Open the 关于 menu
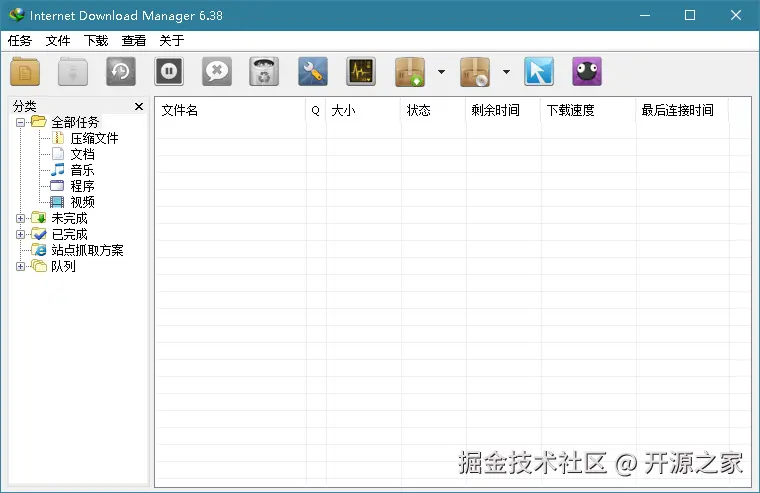Image resolution: width=760 pixels, height=493 pixels. tap(172, 41)
